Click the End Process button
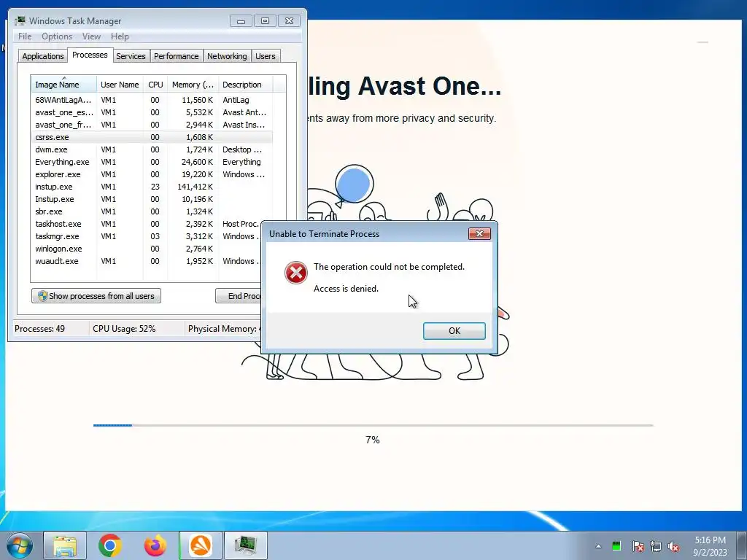 click(239, 296)
